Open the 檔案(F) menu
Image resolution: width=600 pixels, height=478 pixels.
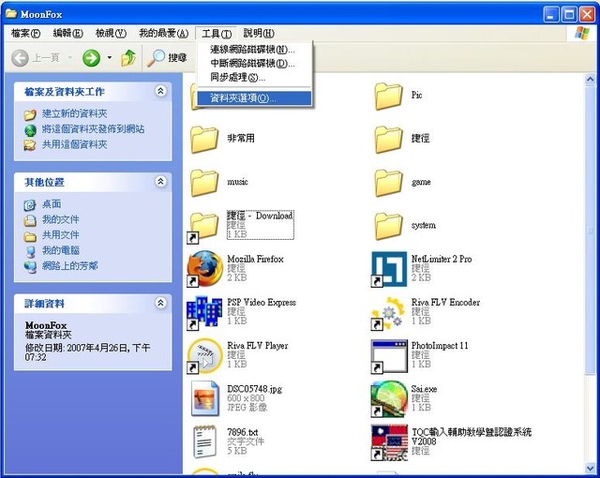[x=26, y=33]
